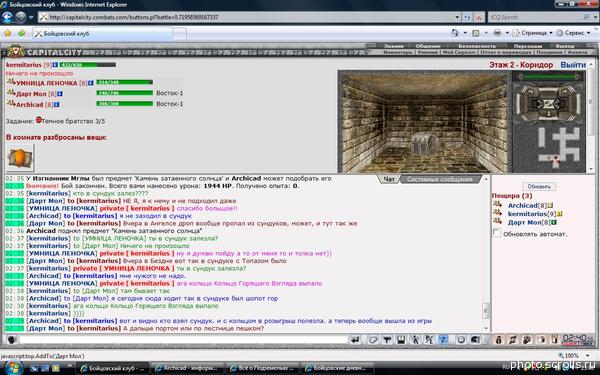
Task: Click the info icon next to kermitarius in header
Action: pos(55,65)
